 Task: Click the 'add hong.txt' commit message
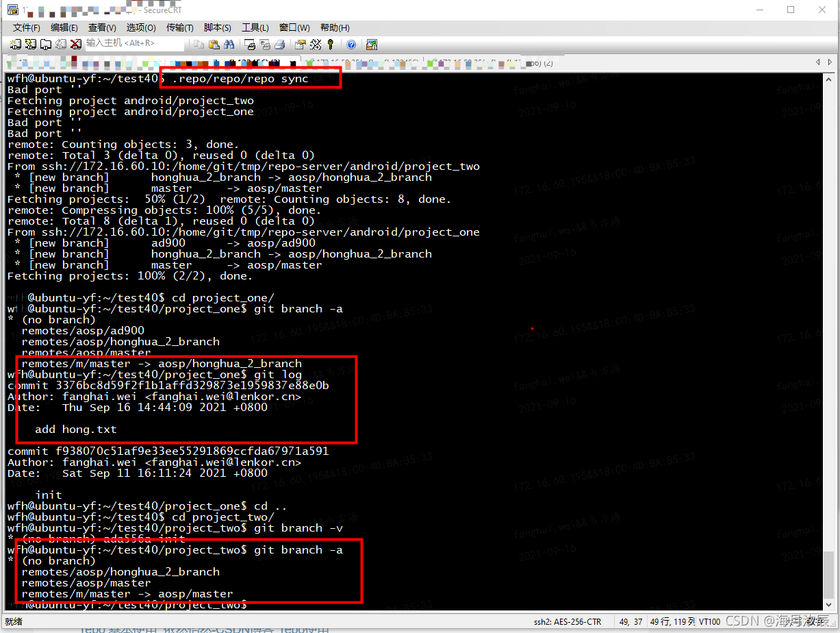(76, 430)
